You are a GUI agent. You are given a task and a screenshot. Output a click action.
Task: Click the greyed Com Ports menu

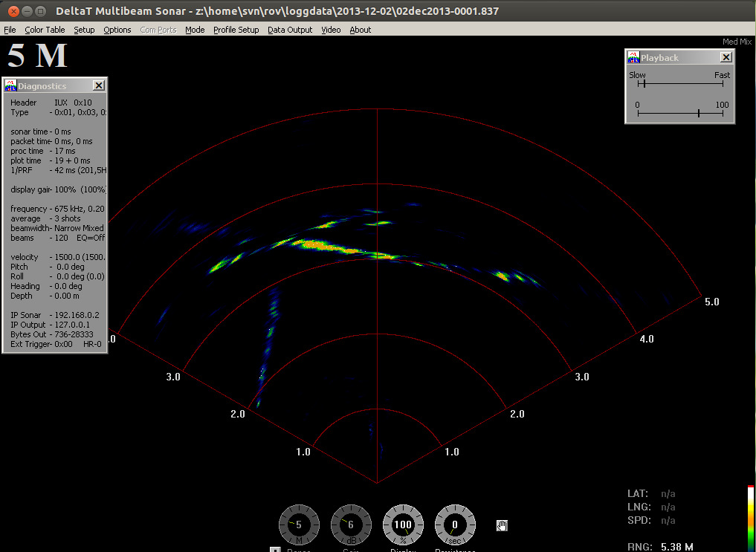(158, 30)
